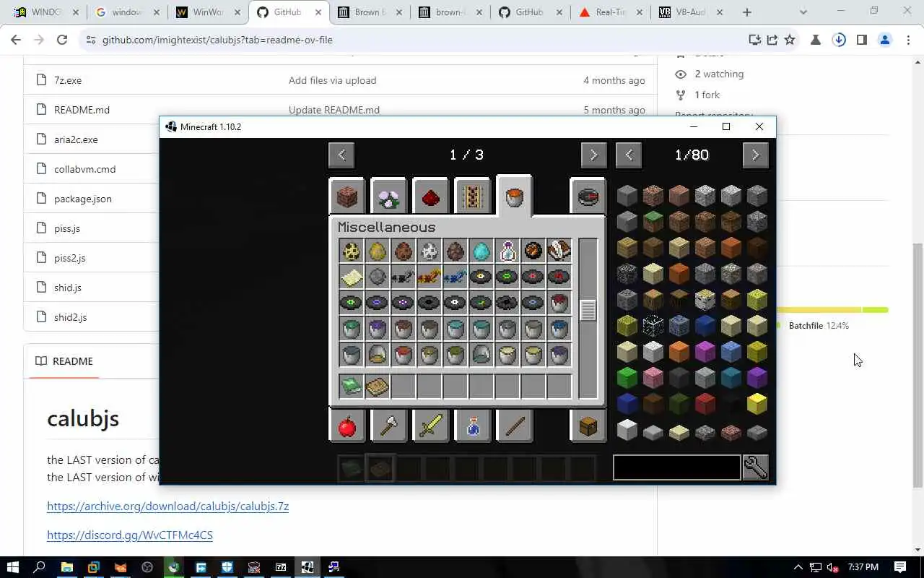
Task: Open collabvm.cmd file entry
Action: click(x=84, y=169)
